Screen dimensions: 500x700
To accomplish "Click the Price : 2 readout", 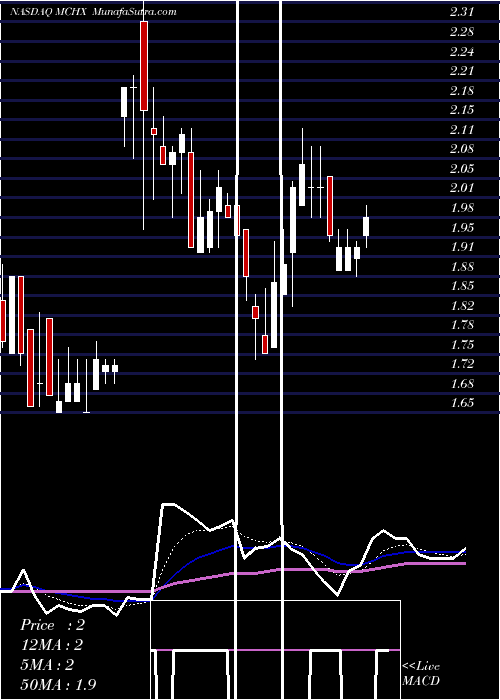I will [x=52, y=625].
